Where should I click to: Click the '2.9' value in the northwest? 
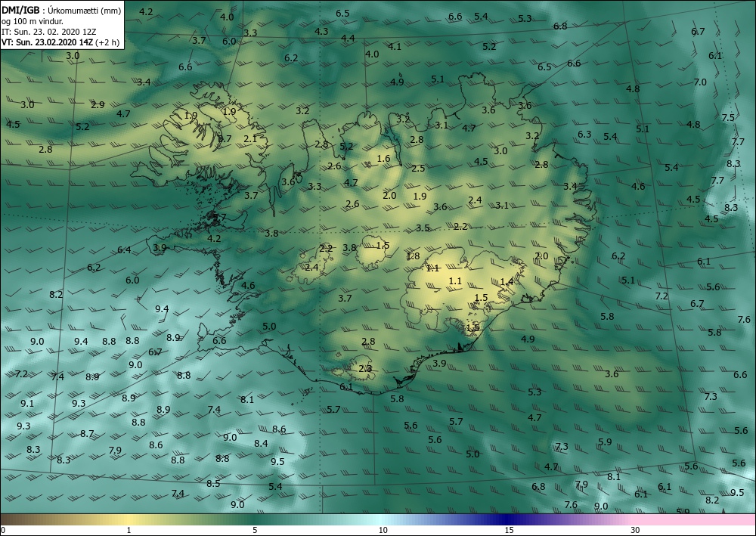click(98, 104)
